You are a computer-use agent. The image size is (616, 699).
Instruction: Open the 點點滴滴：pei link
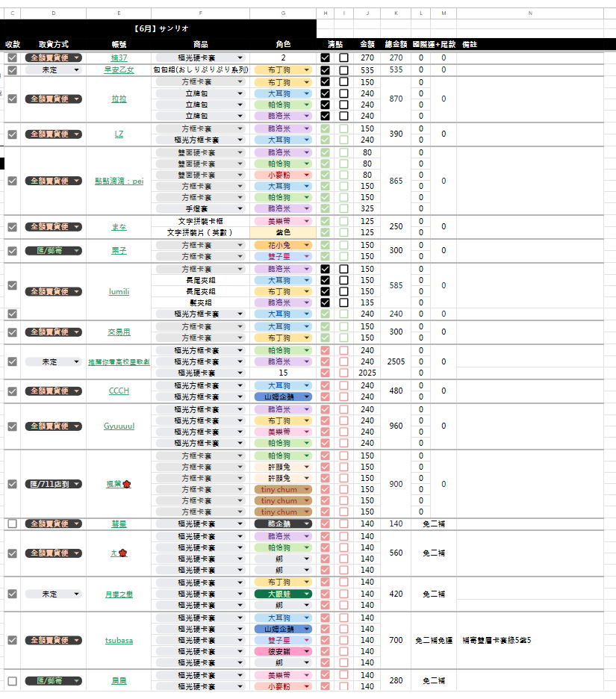[x=119, y=181]
